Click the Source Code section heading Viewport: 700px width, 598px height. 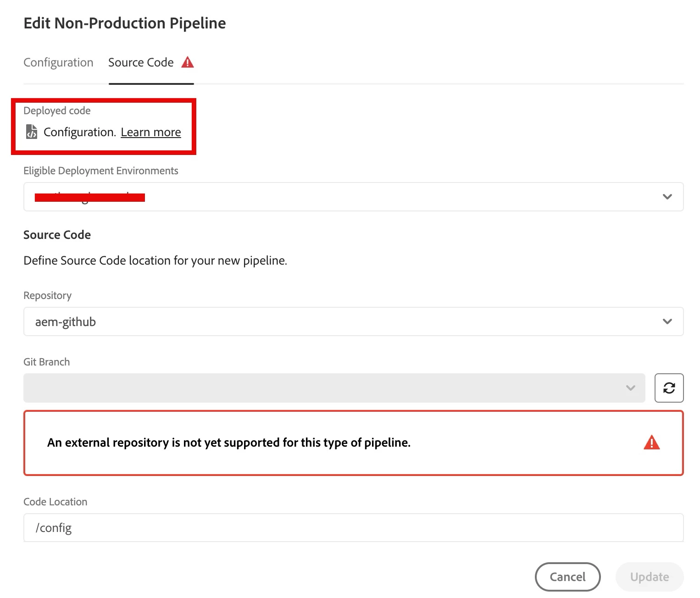[x=57, y=235]
